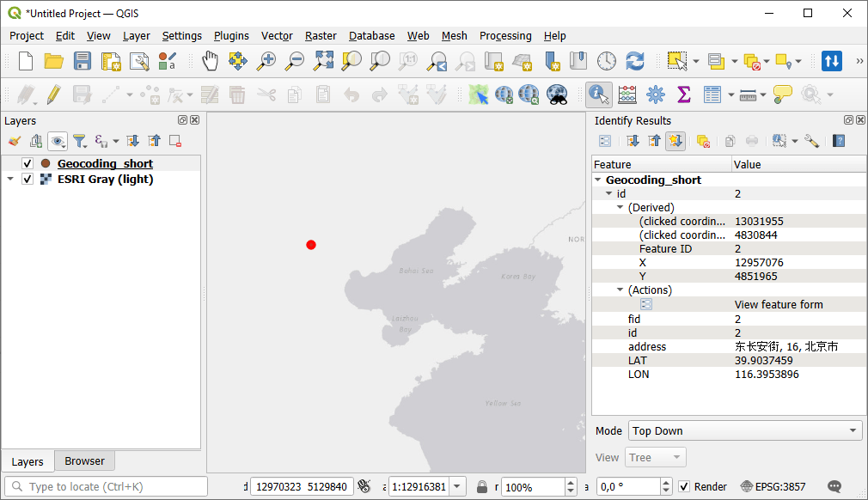Open the Mode Top Down dropdown

tap(745, 430)
